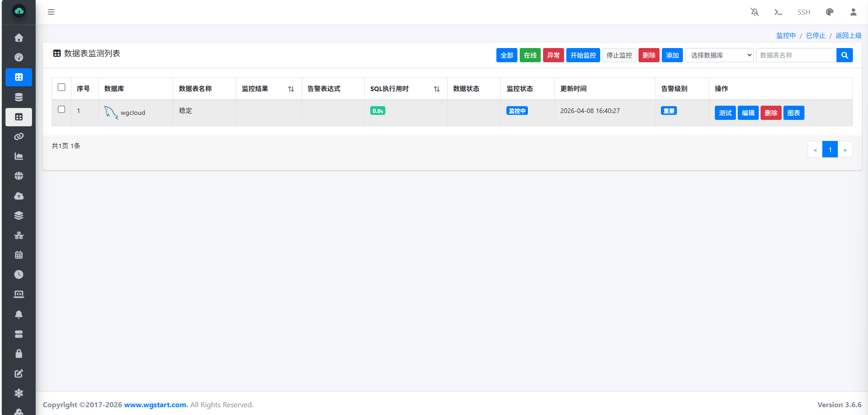Click the globe monitoring icon in the sidebar
The width and height of the screenshot is (868, 415).
pos(19,175)
